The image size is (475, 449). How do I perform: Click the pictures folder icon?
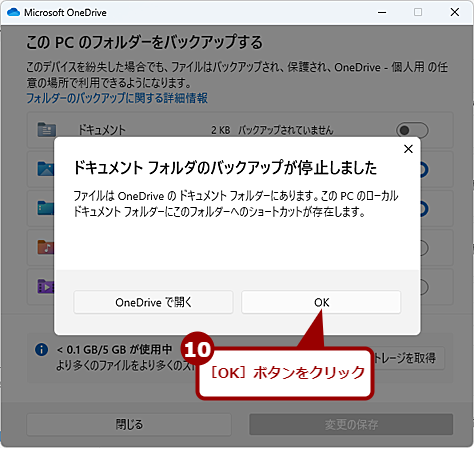(x=46, y=169)
